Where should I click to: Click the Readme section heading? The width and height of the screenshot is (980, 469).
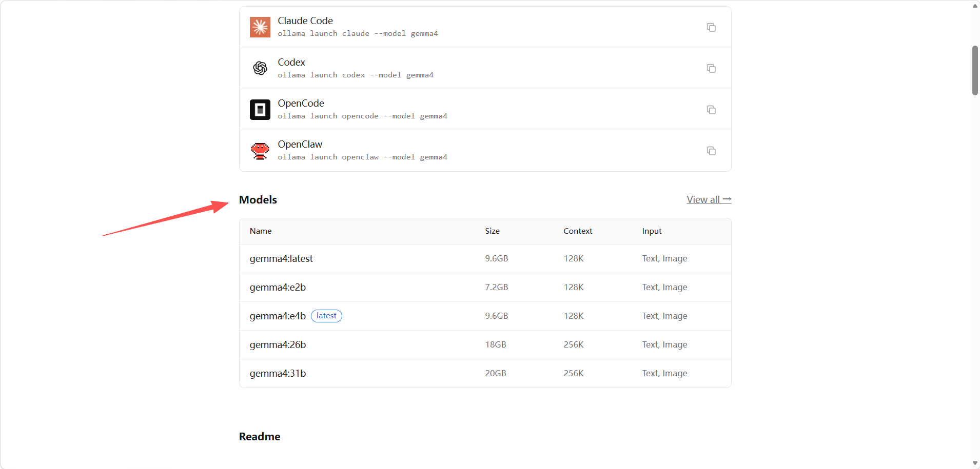[x=260, y=437]
